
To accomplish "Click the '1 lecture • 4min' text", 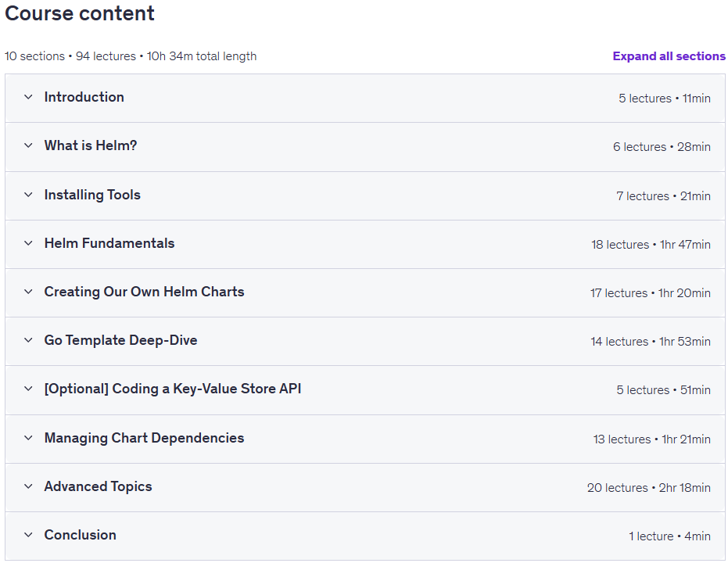I will click(x=669, y=536).
